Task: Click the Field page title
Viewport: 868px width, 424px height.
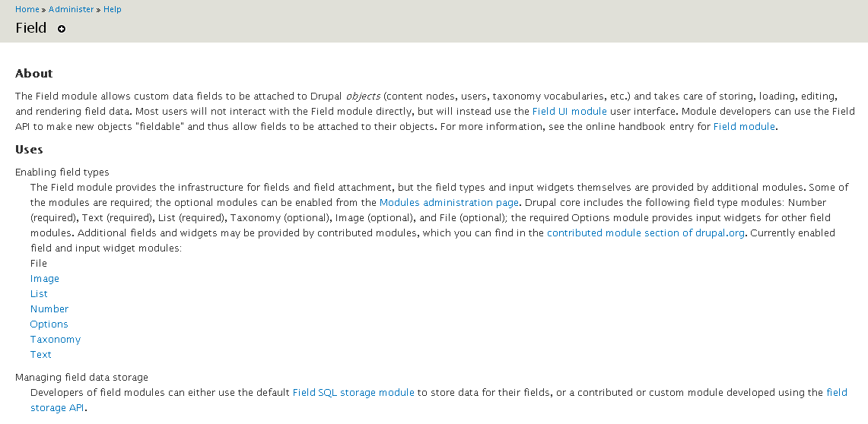Action: pos(31,29)
